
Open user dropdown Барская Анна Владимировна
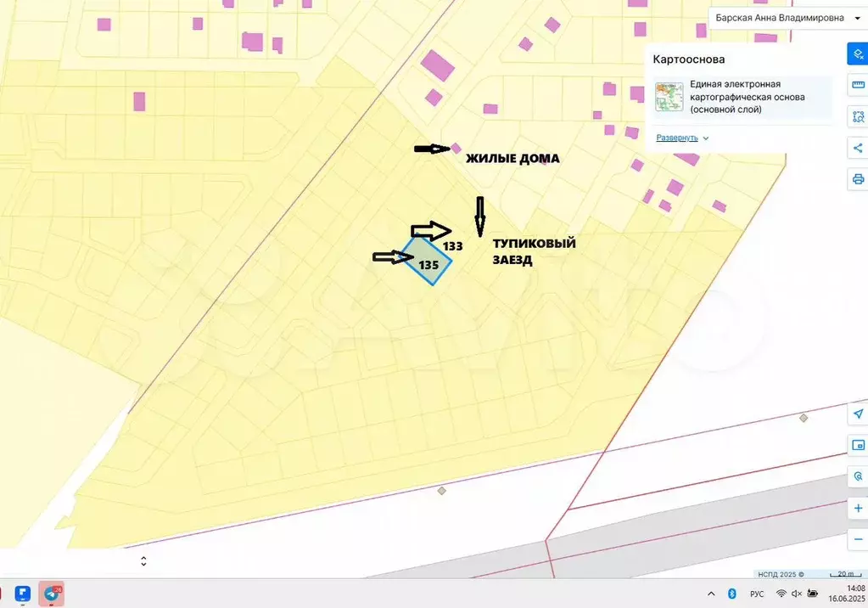tap(787, 18)
